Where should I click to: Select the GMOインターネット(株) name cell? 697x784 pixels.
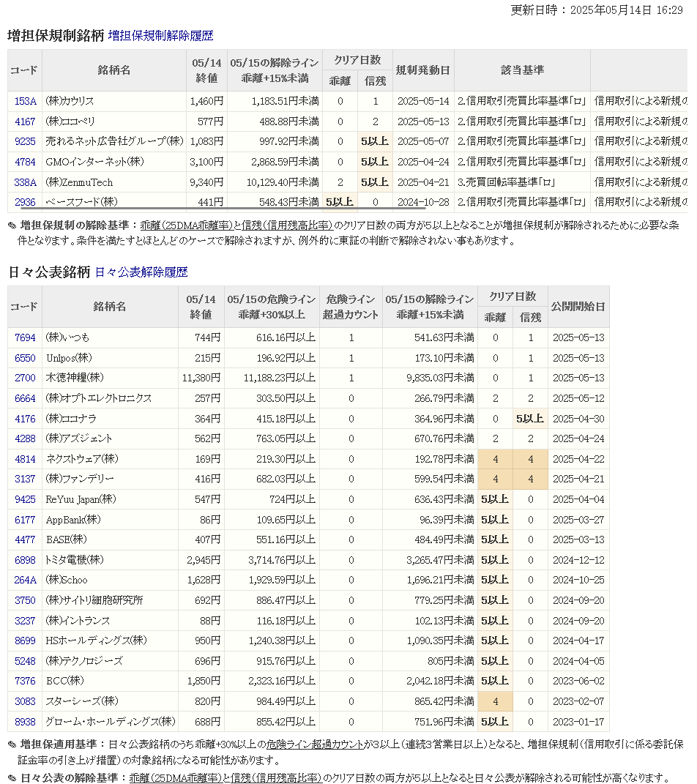pyautogui.click(x=114, y=162)
